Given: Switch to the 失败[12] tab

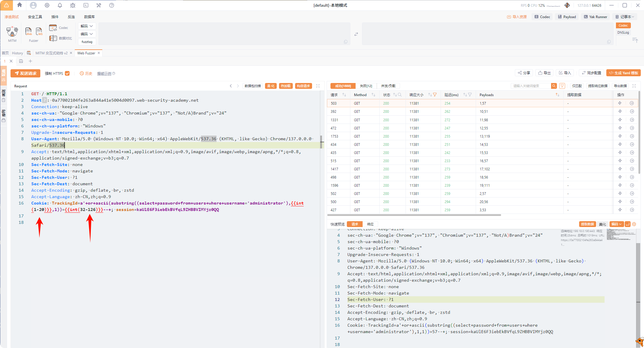Looking at the screenshot, I should pyautogui.click(x=366, y=86).
